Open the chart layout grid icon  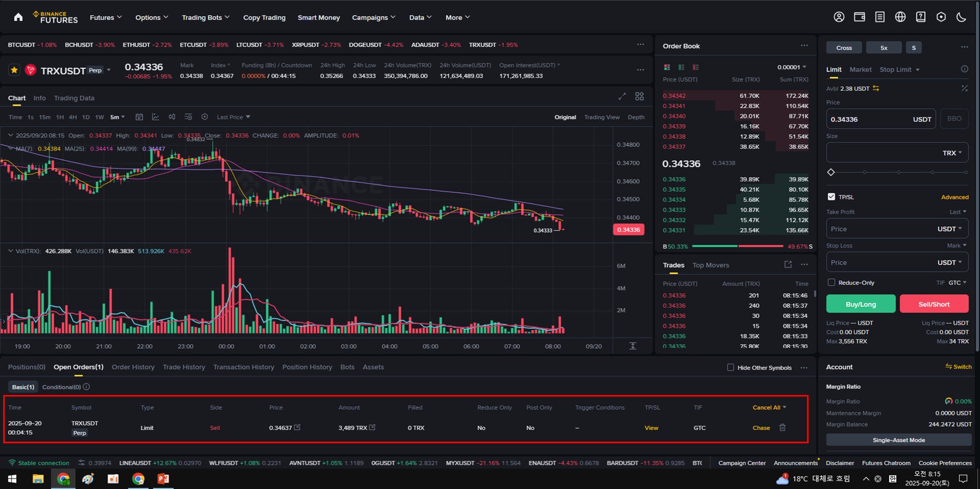(x=639, y=97)
